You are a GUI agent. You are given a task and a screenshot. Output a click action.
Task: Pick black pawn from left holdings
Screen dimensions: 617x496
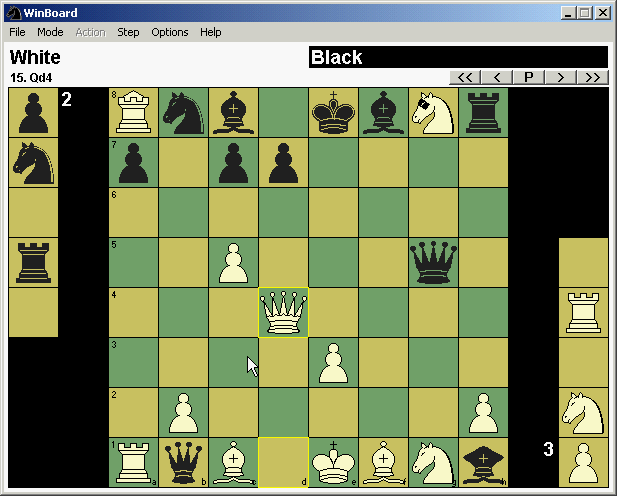(33, 113)
